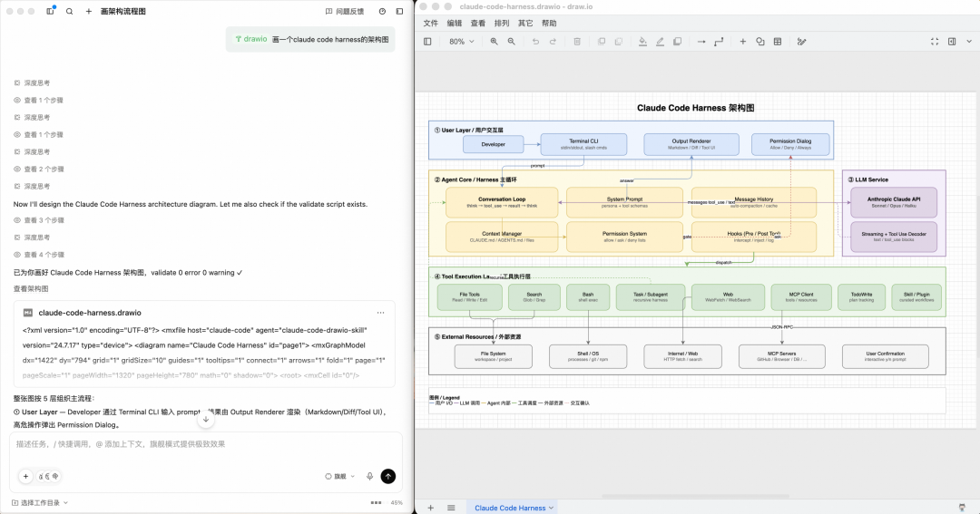The image size is (980, 514).
Task: Select the MCP Client box in diagram
Action: pos(801,297)
